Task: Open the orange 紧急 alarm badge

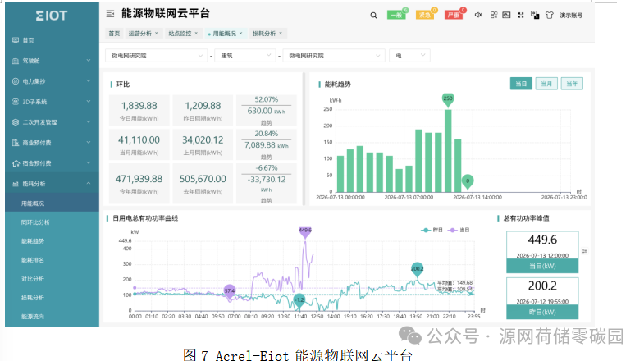Action: (x=425, y=15)
